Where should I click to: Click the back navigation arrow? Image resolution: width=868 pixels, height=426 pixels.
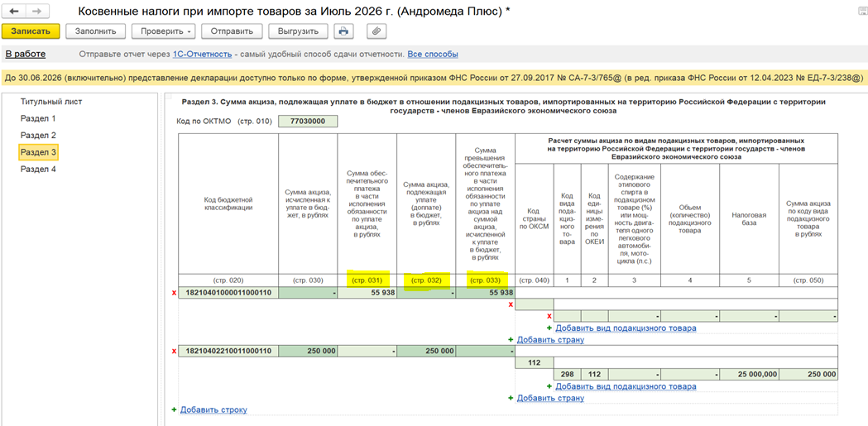point(15,11)
